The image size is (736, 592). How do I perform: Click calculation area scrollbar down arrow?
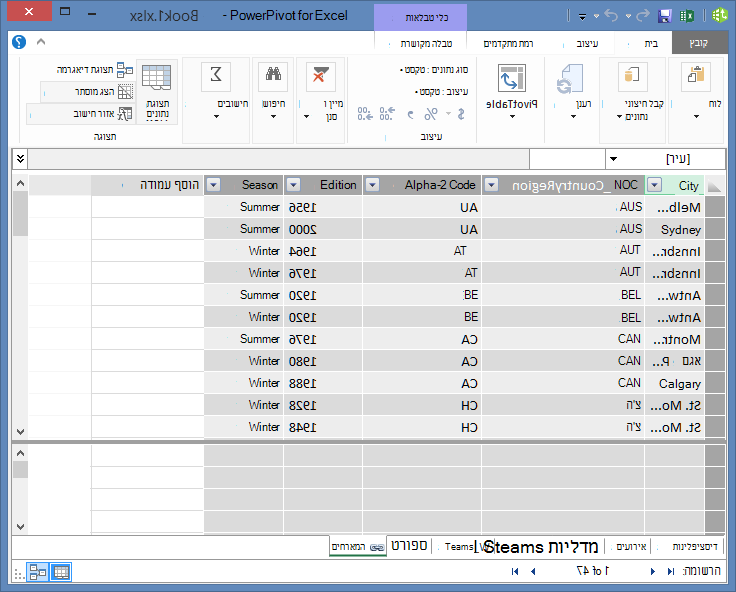click(20, 526)
